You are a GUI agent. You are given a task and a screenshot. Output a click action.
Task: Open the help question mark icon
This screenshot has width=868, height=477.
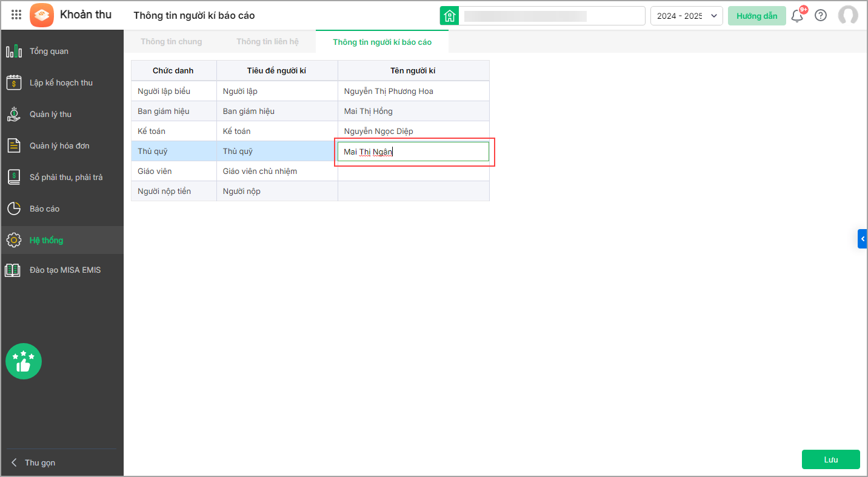821,16
